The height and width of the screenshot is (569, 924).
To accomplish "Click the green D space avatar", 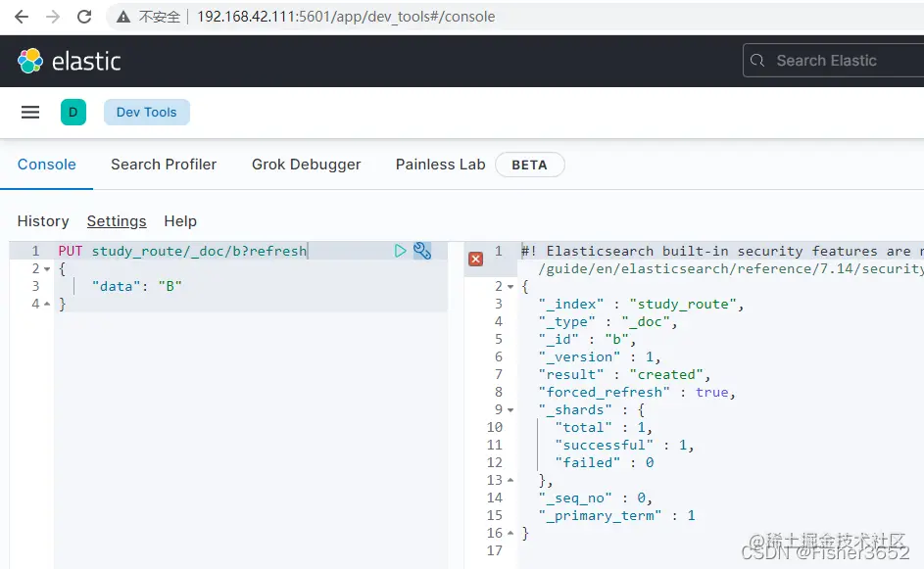I will coord(73,112).
